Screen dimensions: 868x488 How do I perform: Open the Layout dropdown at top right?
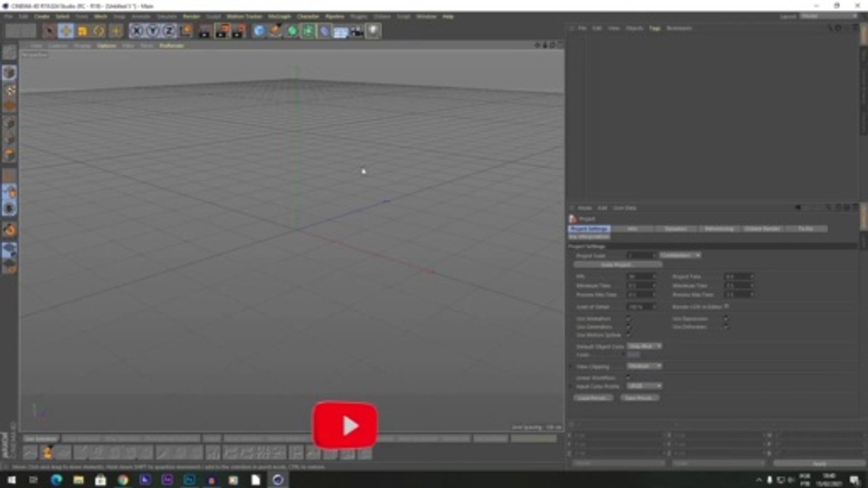(x=829, y=16)
